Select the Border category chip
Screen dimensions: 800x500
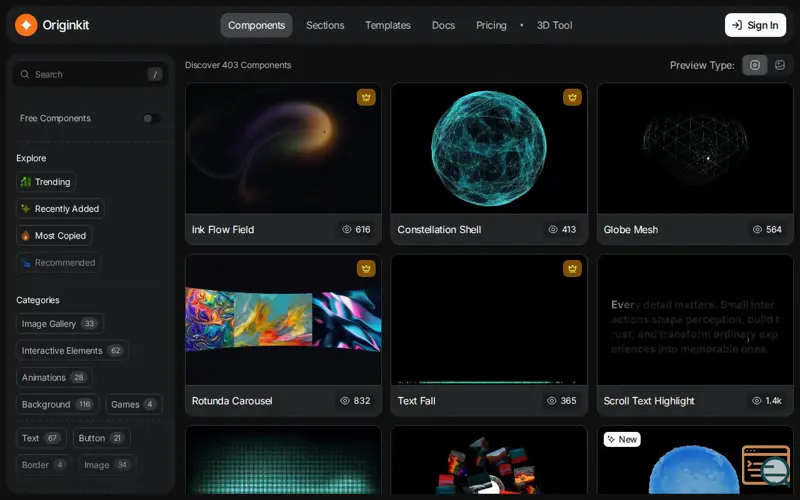click(x=44, y=465)
